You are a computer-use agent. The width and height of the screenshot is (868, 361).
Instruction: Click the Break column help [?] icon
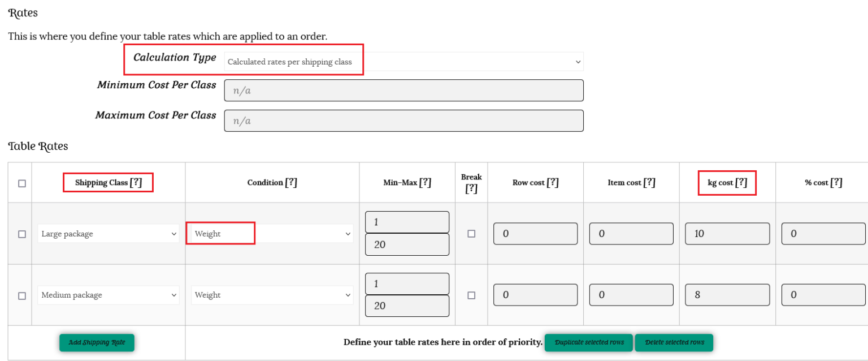pos(471,188)
